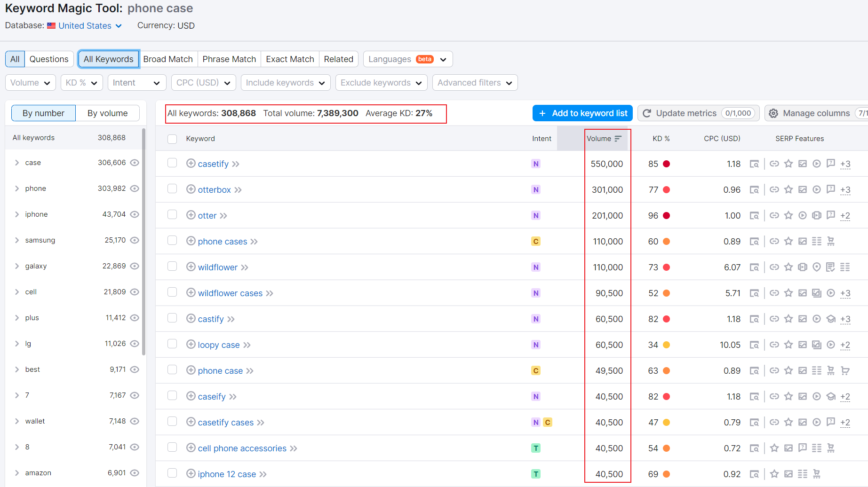The image size is (868, 487).
Task: Open double-arrow icon next to casetify
Action: (x=236, y=164)
